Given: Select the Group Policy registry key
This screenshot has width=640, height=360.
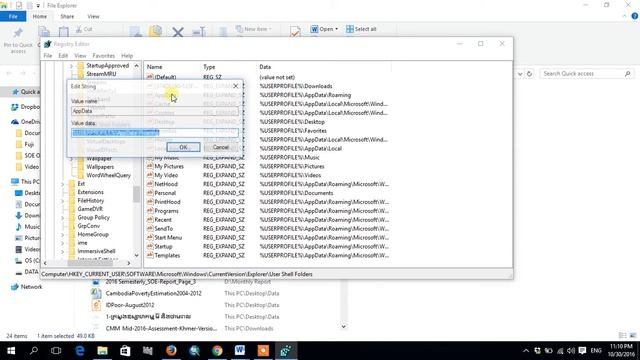Looking at the screenshot, I should click(x=93, y=217).
